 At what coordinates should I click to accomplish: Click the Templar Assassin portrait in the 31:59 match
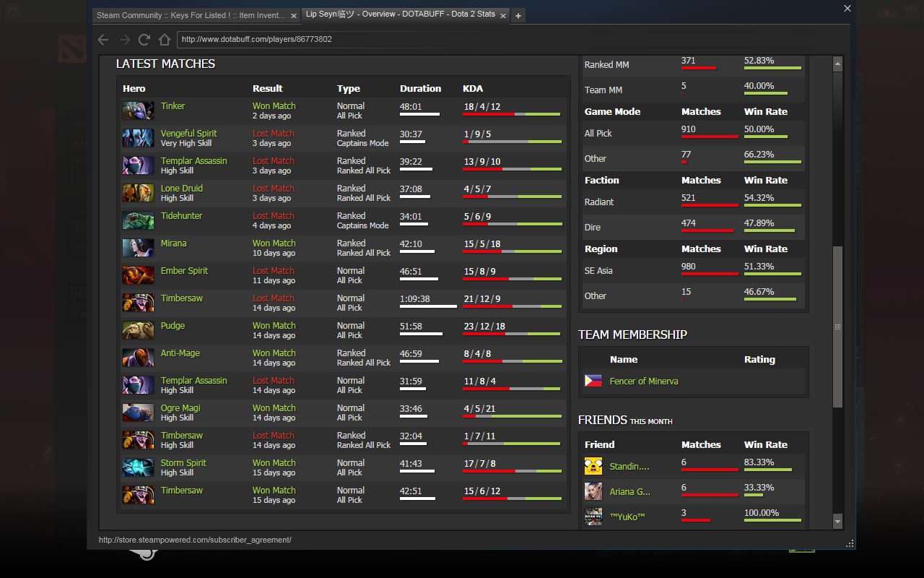[138, 385]
